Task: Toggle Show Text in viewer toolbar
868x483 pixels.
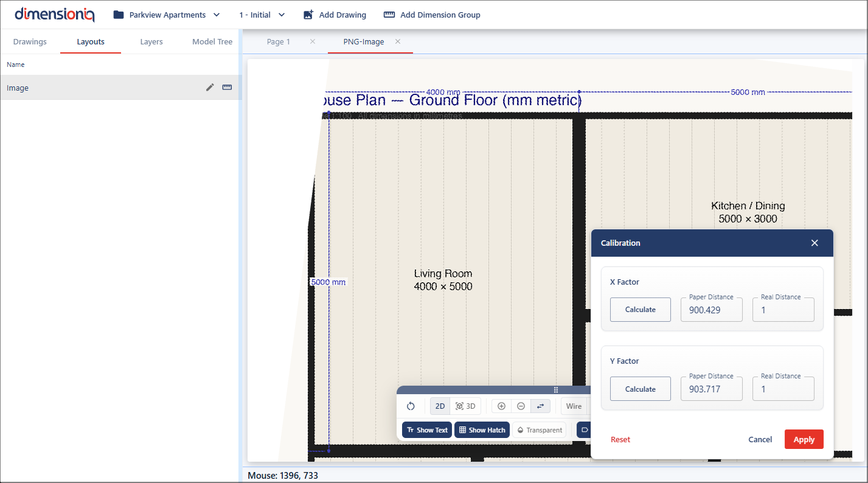Action: coord(427,430)
